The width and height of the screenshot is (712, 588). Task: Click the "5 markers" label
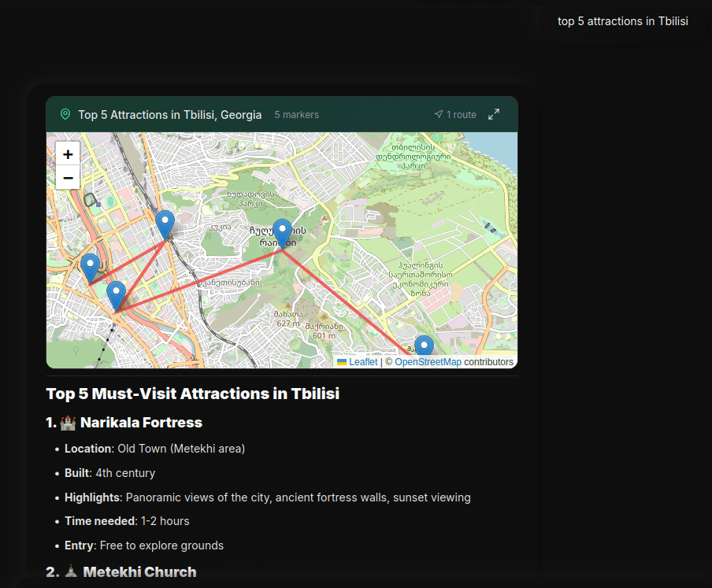point(297,115)
